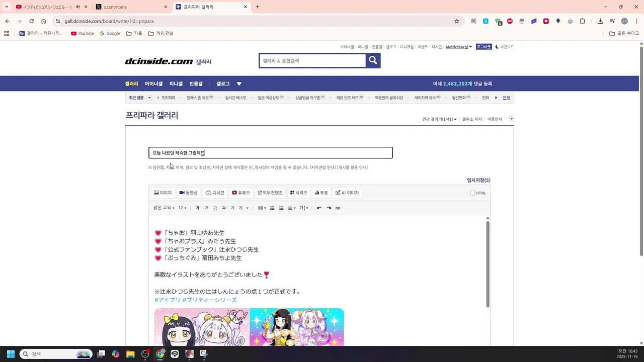Select 인물갤 in the navigation bar
This screenshot has width=644, height=362.
pyautogui.click(x=196, y=84)
